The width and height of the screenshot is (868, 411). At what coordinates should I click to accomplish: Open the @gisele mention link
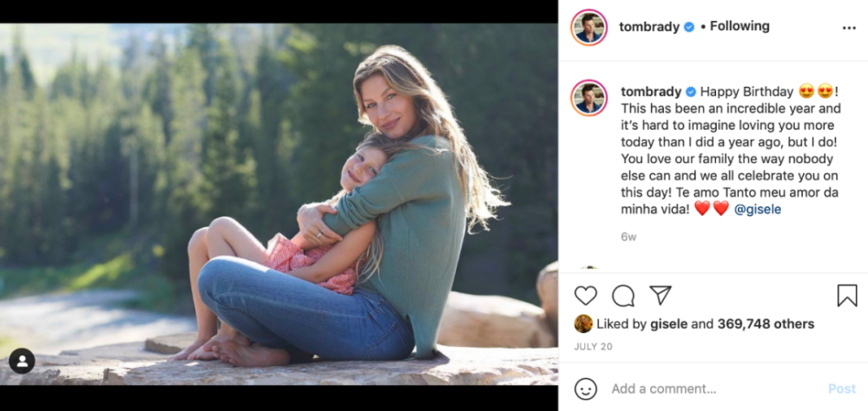click(x=761, y=208)
